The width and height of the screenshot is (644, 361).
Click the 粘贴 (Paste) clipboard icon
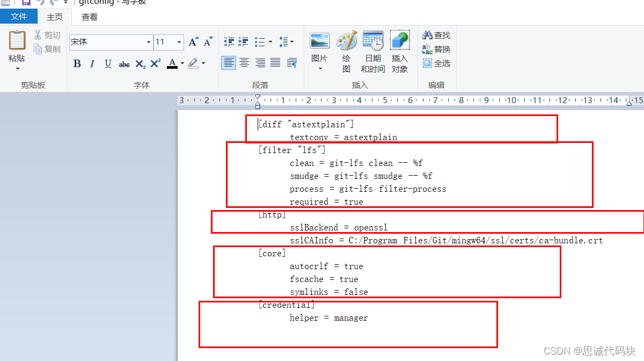tap(17, 41)
